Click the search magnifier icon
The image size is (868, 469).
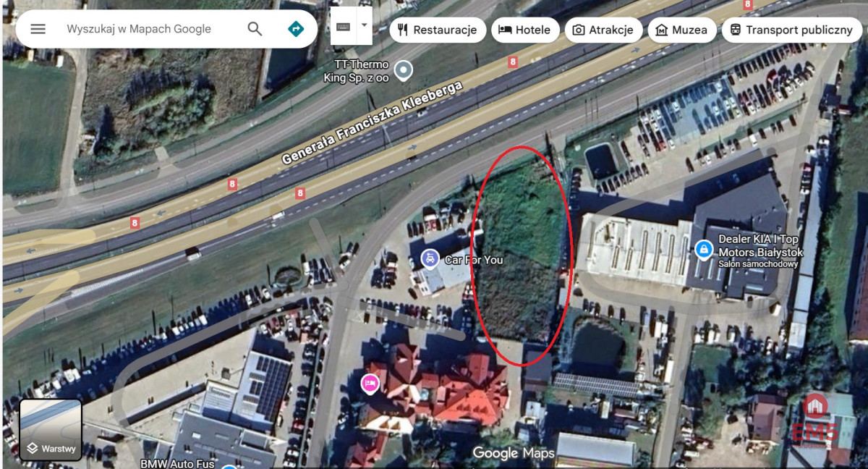[x=255, y=29]
